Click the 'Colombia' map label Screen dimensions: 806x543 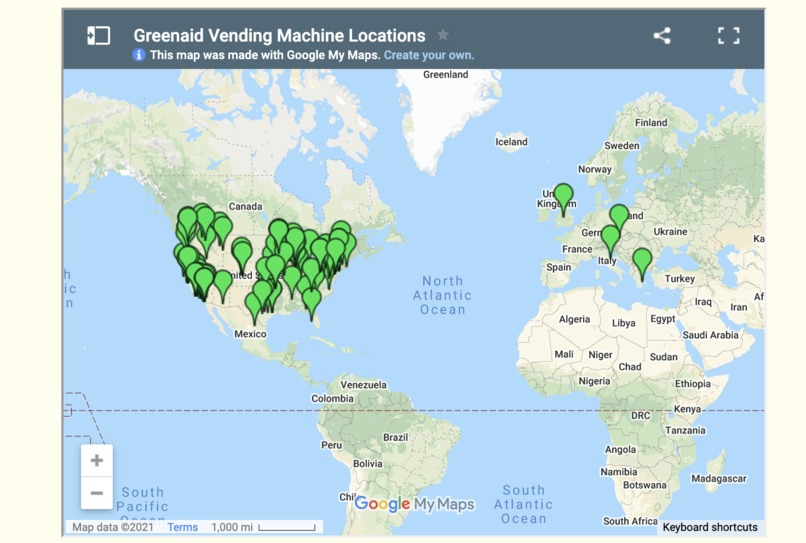coord(333,399)
